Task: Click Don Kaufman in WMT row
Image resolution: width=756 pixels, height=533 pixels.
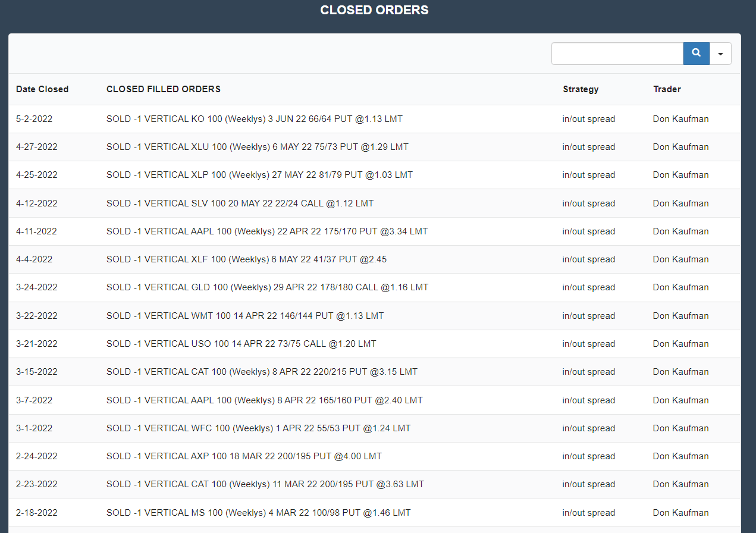Action: click(681, 316)
